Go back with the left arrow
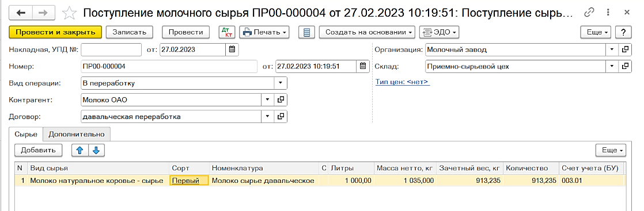The height and width of the screenshot is (211, 644). tap(20, 13)
